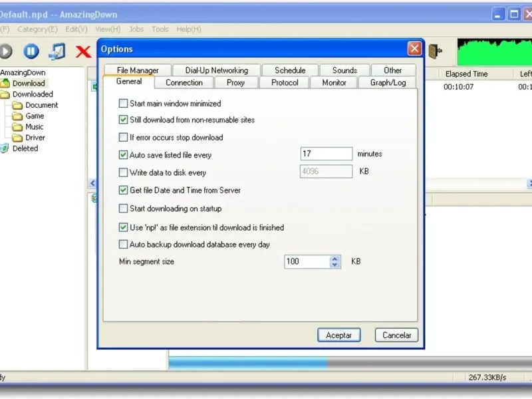This screenshot has height=399, width=532.
Task: Switch to the Graph/Log tab
Action: [x=388, y=82]
